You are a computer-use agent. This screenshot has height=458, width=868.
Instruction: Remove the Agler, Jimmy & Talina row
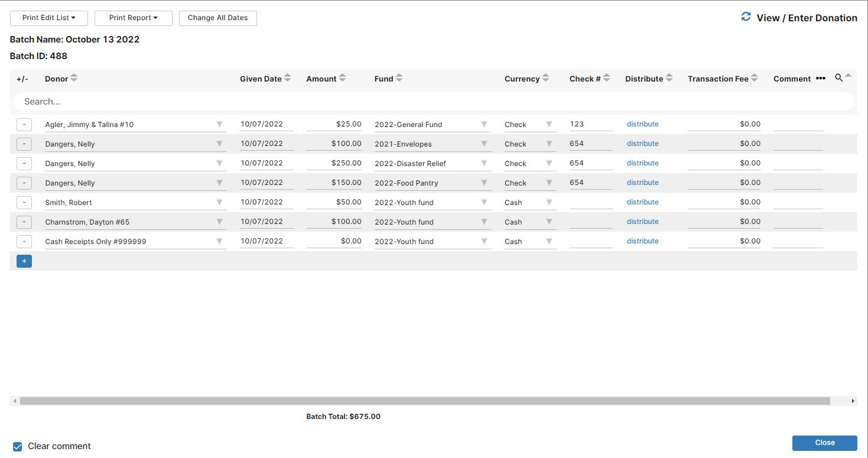tap(24, 124)
